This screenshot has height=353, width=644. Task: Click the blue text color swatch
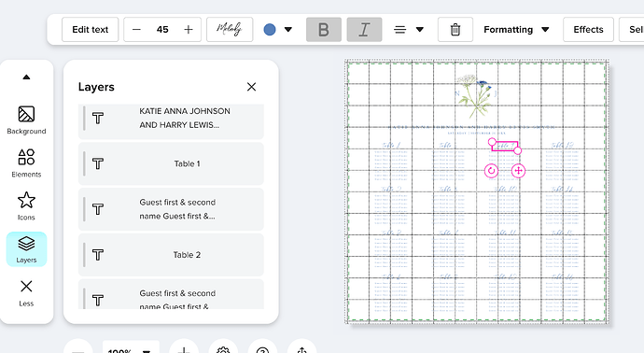[270, 30]
